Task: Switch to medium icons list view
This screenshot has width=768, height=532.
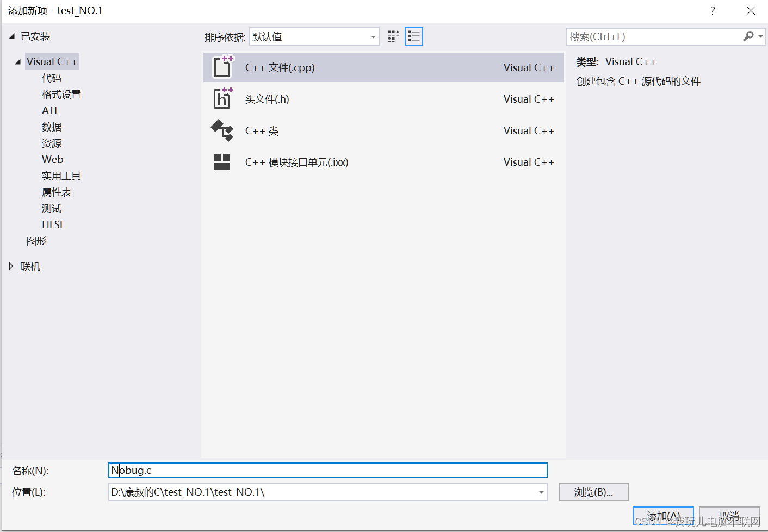Action: [x=414, y=36]
